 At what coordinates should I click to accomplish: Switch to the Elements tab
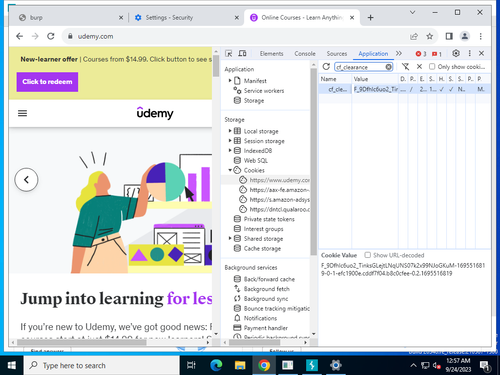tap(271, 54)
